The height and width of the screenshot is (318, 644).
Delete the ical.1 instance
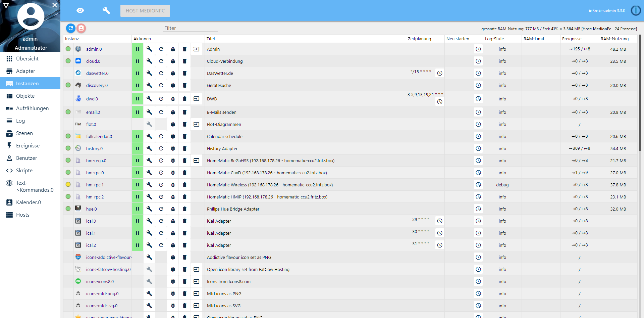[184, 233]
